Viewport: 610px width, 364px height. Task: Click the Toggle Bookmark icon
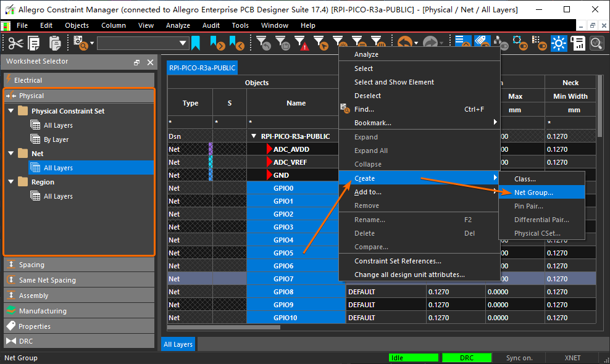click(x=196, y=43)
